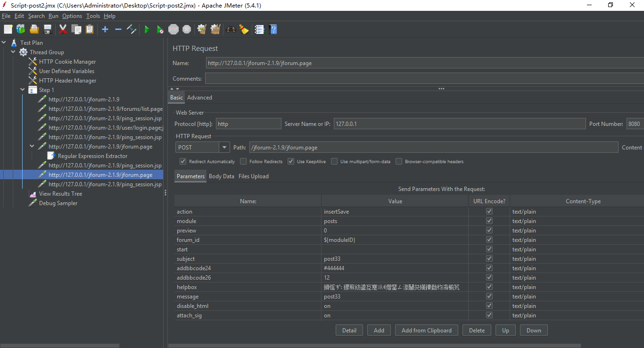
Task: Enable Browser-compatible headers checkbox
Action: [x=399, y=161]
